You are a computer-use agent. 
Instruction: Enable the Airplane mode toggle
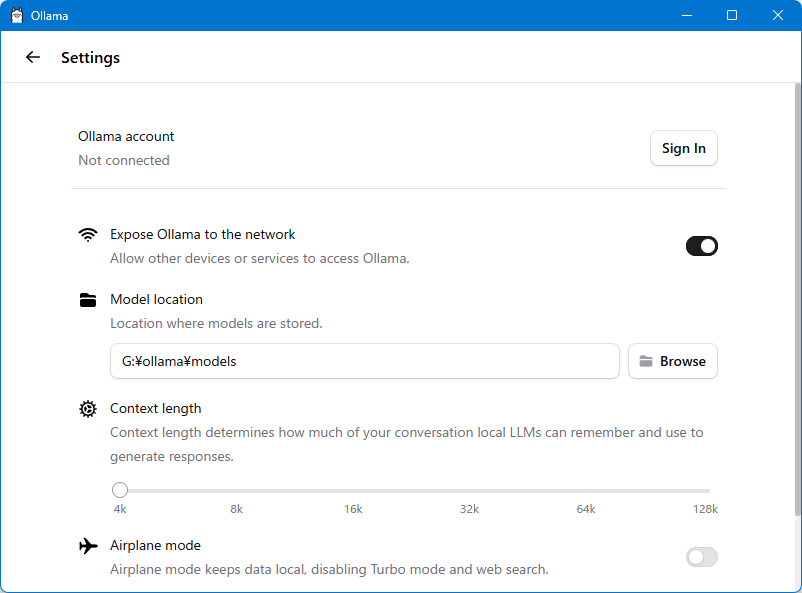point(702,557)
